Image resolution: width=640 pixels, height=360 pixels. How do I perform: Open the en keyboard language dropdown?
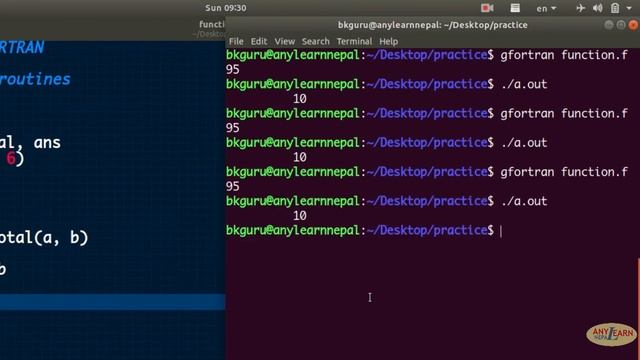point(546,8)
